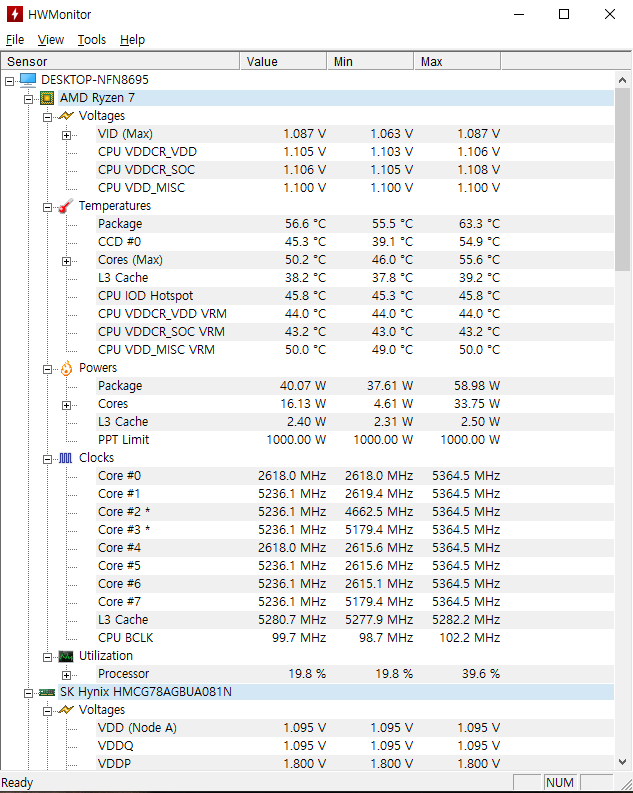Collapse the CPU Voltages group
The width and height of the screenshot is (633, 793).
48,117
